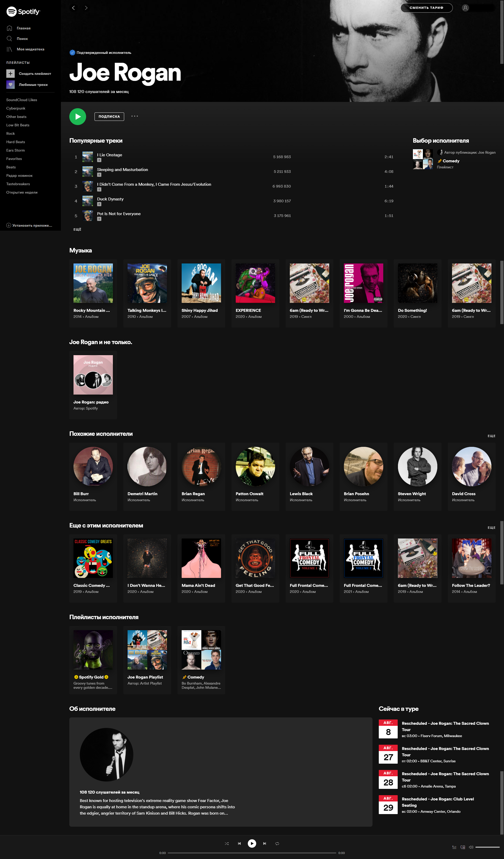Open artist pick Comedy playlist
Viewport: 504px width, 859px height.
click(x=454, y=159)
